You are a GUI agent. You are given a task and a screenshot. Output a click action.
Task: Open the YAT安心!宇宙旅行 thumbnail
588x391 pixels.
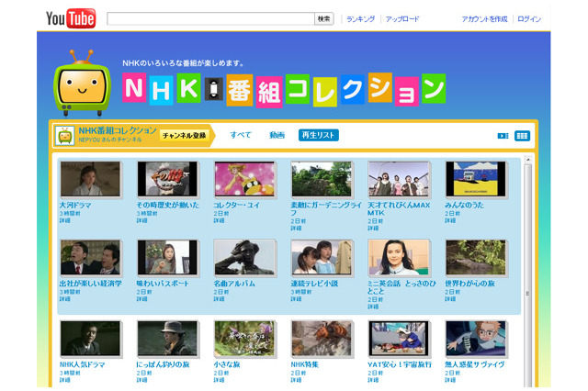(x=399, y=338)
